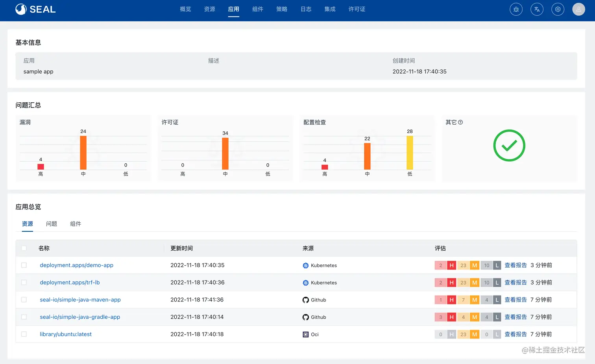This screenshot has width=595, height=364.
Task: Open the deployment.apps/demo-app link
Action: pyautogui.click(x=76, y=265)
